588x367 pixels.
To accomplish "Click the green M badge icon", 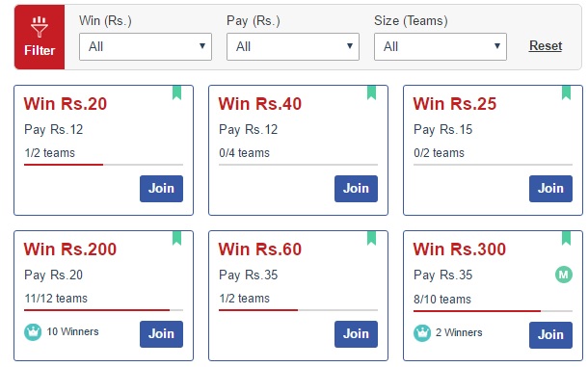I will point(563,275).
